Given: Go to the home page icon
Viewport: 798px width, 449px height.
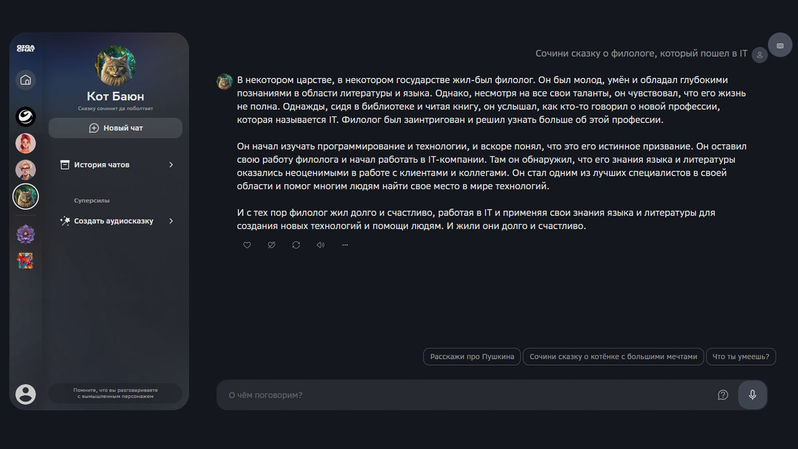Looking at the screenshot, I should [26, 80].
